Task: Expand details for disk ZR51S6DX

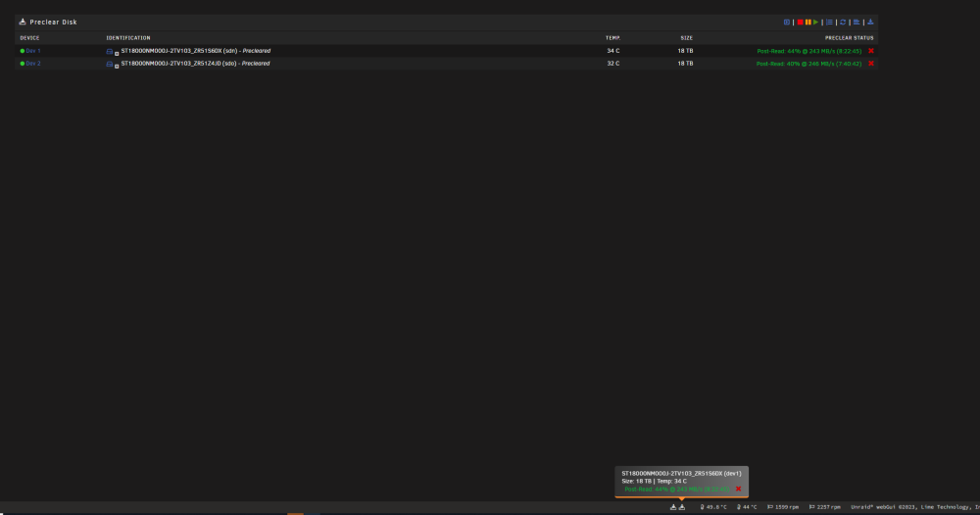Action: tap(117, 54)
